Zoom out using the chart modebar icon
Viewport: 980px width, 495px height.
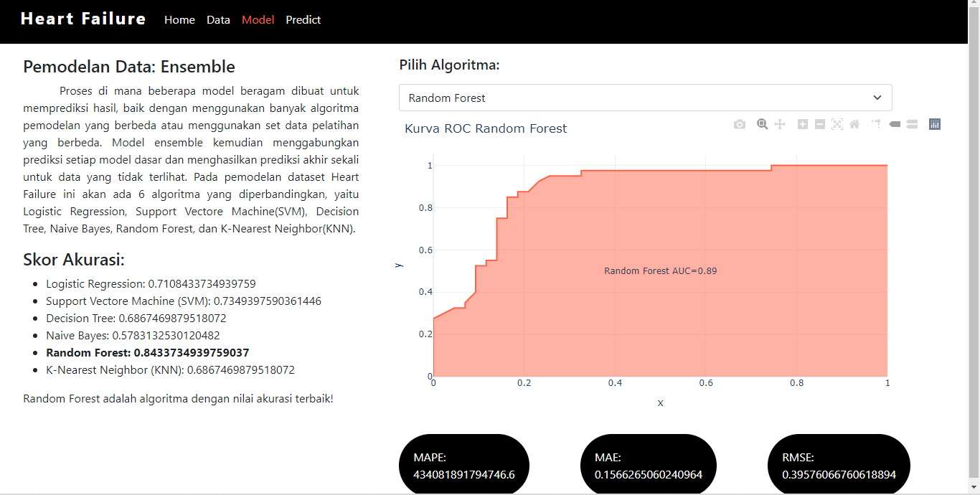coord(820,124)
